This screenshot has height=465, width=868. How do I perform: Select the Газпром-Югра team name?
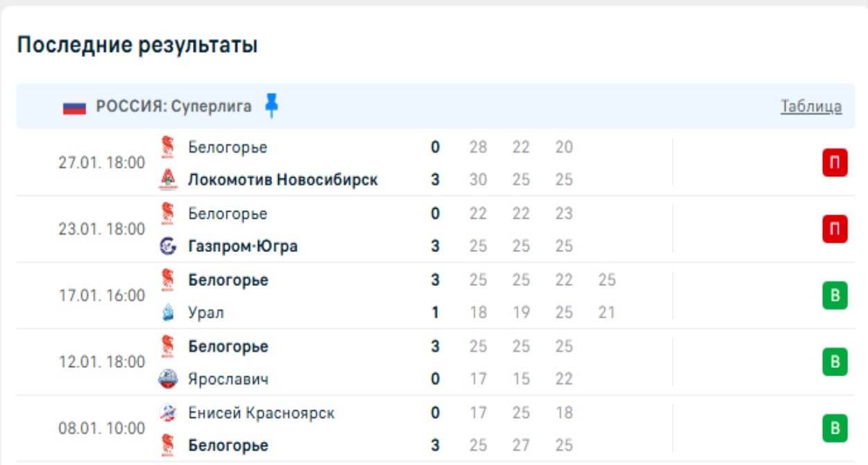click(x=243, y=246)
